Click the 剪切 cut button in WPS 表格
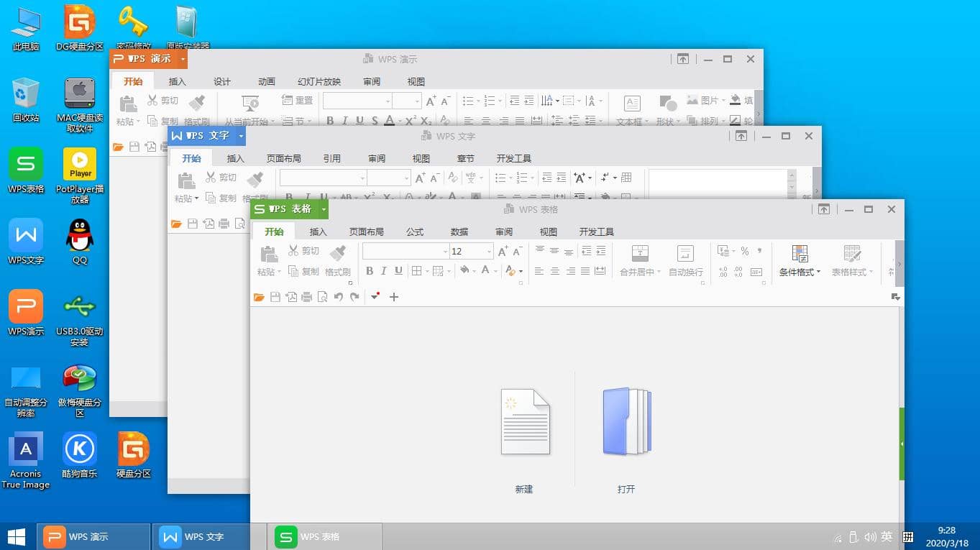This screenshot has width=980, height=550. point(303,250)
